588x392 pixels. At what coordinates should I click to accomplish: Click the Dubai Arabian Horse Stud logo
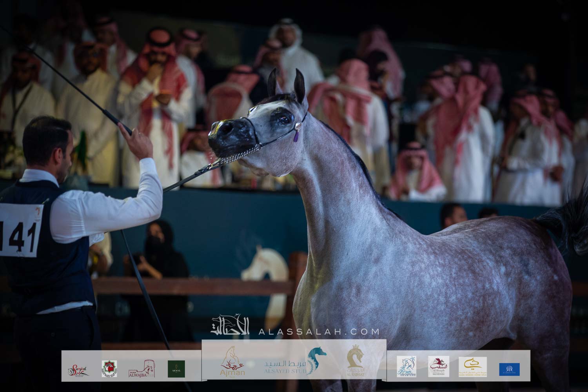tap(473, 367)
